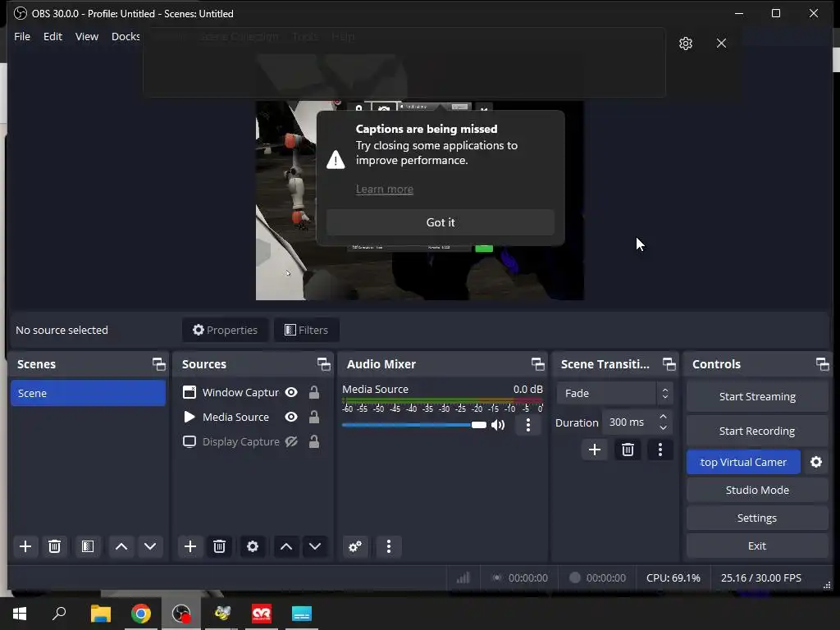Click the 300 ms duration field
This screenshot has width=840, height=630.
628,422
